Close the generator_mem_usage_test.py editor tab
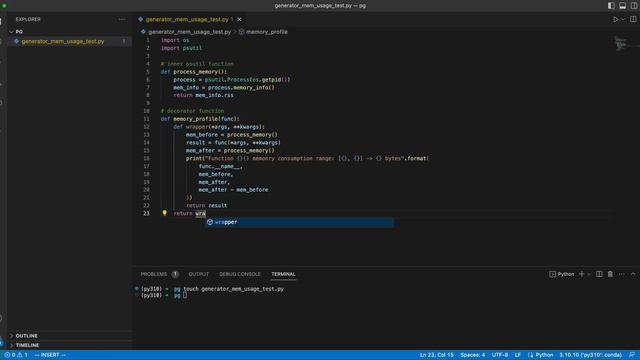The image size is (640, 360). coord(239,19)
